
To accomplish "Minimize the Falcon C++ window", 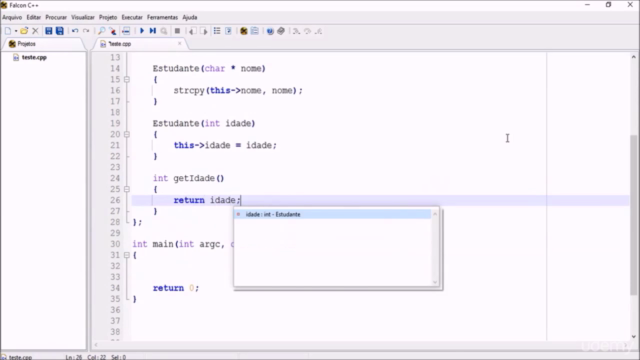I will (587, 5).
